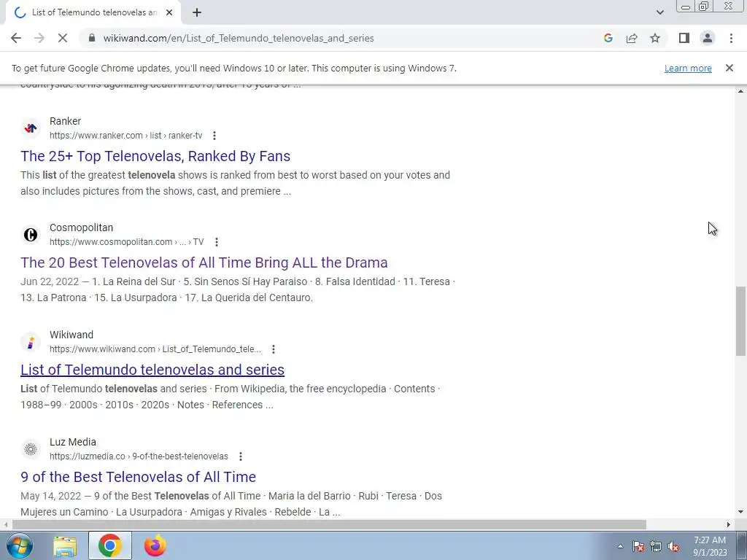Select the List of Telemundo telenovelas tab
The width and height of the screenshot is (747, 560).
click(x=93, y=12)
